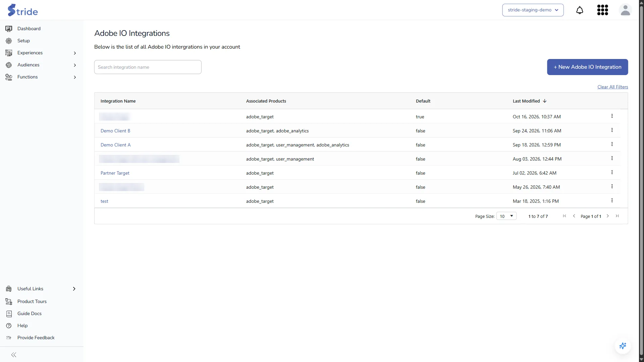Click the Product Tours icon
The width and height of the screenshot is (644, 362).
(x=9, y=302)
